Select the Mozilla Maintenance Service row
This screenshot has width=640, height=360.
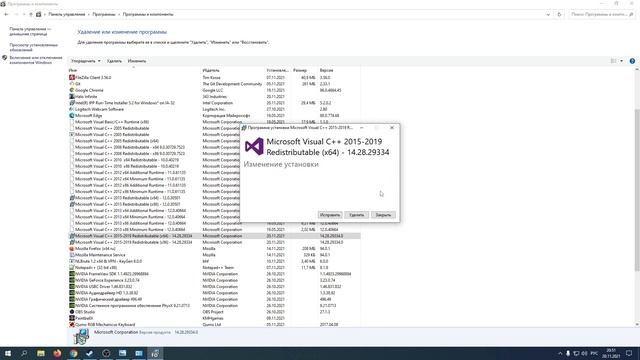214,255
